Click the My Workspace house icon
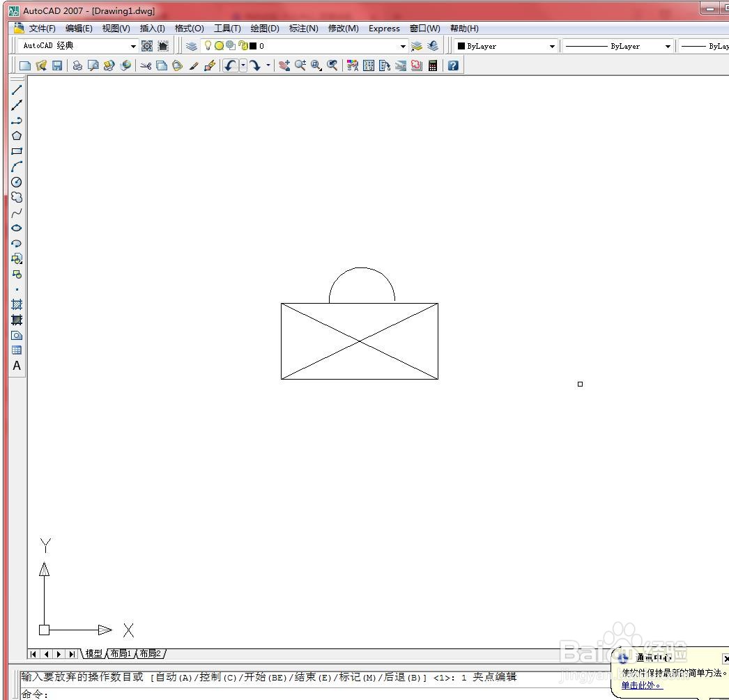The width and height of the screenshot is (729, 700). point(163,46)
